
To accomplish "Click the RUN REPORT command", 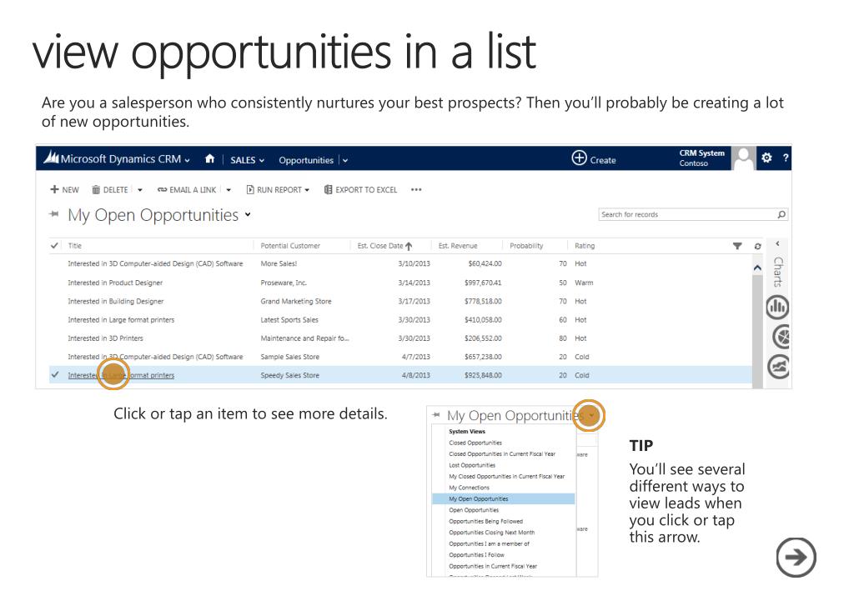I will (x=278, y=189).
